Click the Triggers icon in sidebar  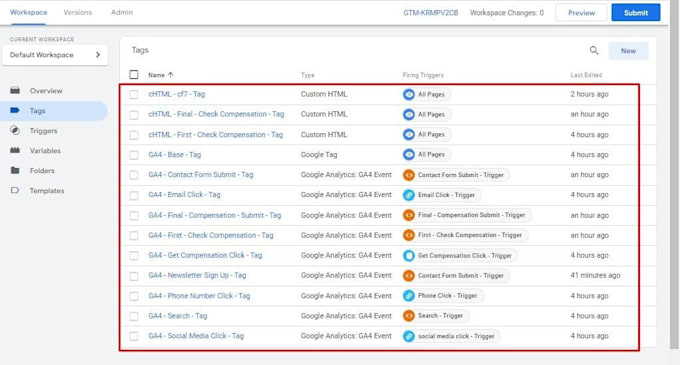coord(15,130)
